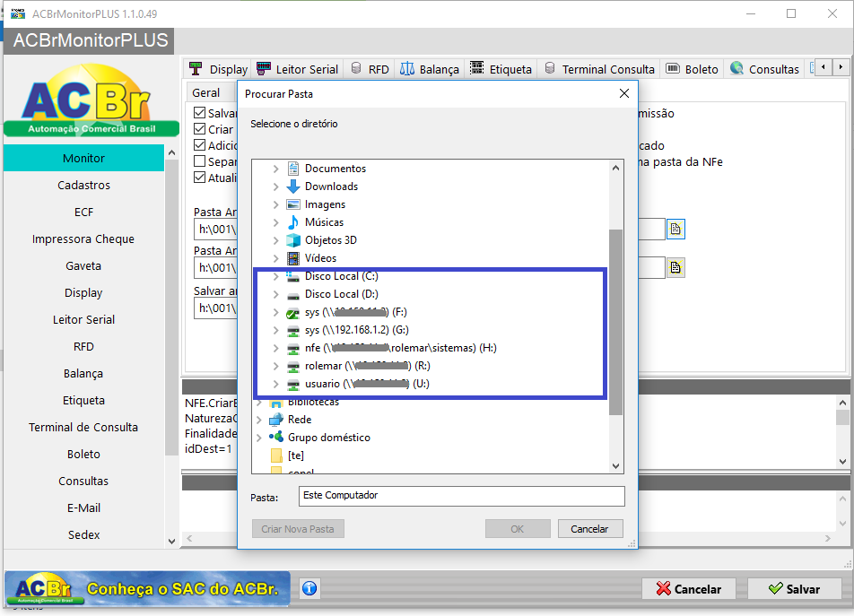Select Impressora Cheque in the sidebar
This screenshot has height=616, width=854.
(x=84, y=239)
